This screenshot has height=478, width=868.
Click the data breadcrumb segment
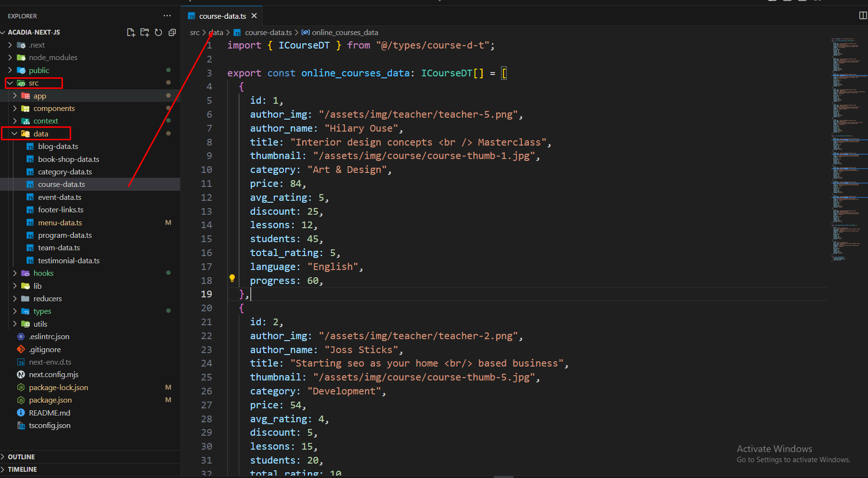click(x=216, y=33)
